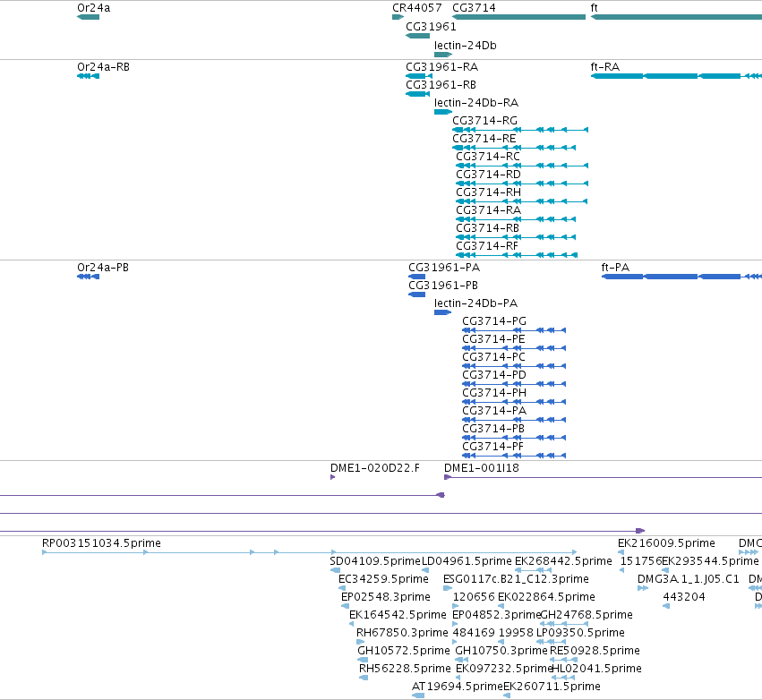Click the CG3714-RH transcript label

pyautogui.click(x=488, y=192)
